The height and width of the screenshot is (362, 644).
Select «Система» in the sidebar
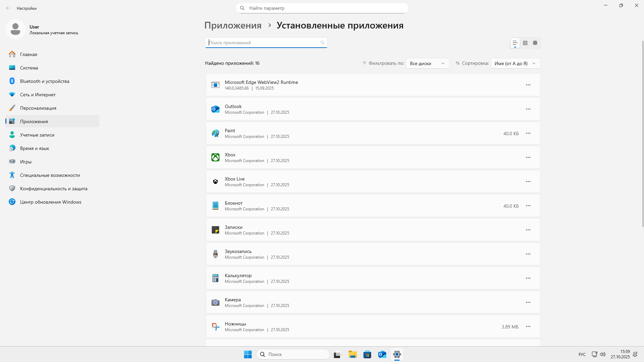[x=29, y=67]
